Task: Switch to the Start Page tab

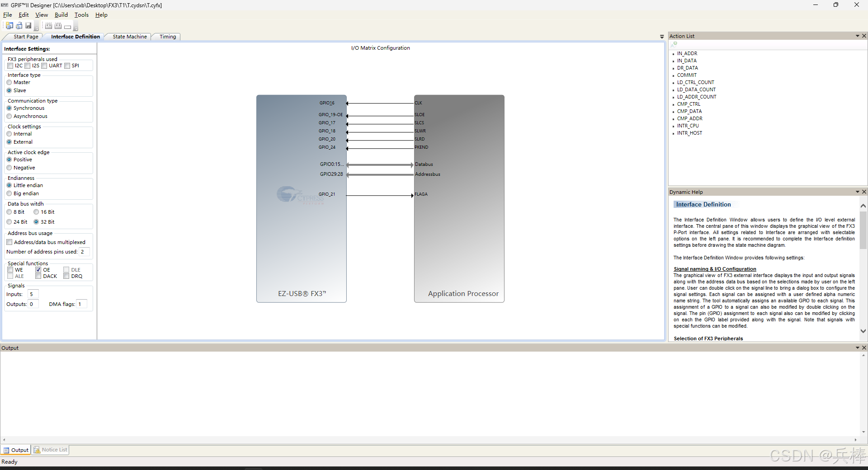Action: 26,37
